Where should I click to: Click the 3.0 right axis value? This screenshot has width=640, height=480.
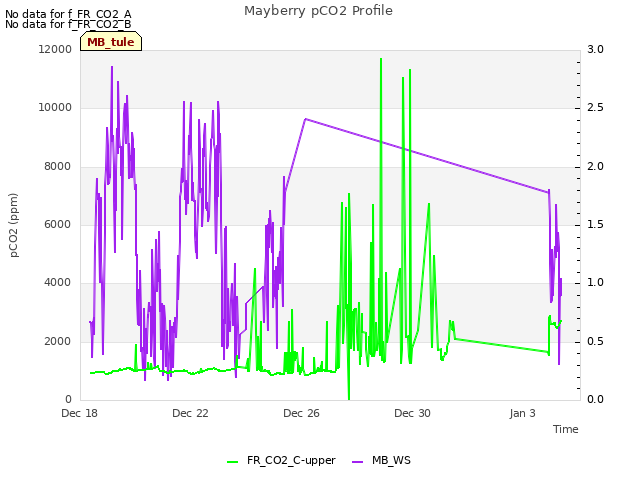tap(595, 49)
